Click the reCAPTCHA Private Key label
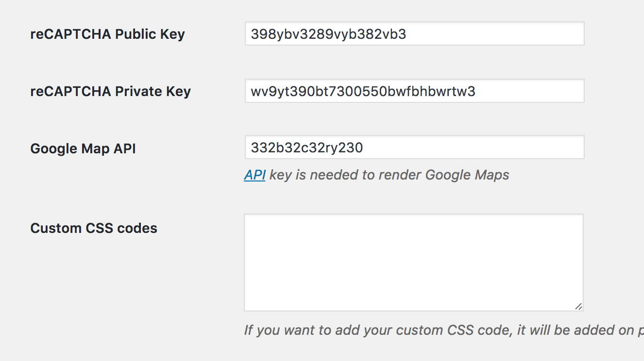The height and width of the screenshot is (361, 644). (110, 91)
